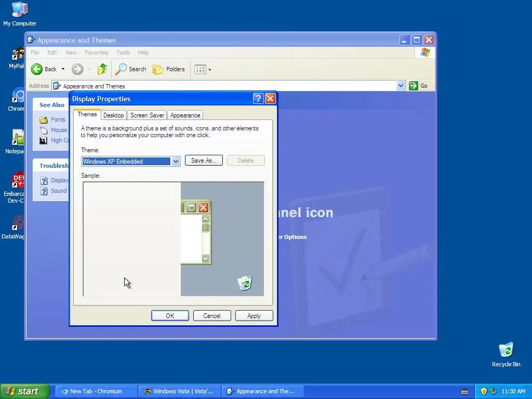Switch to the Themes tab
The height and width of the screenshot is (399, 532).
(x=87, y=114)
